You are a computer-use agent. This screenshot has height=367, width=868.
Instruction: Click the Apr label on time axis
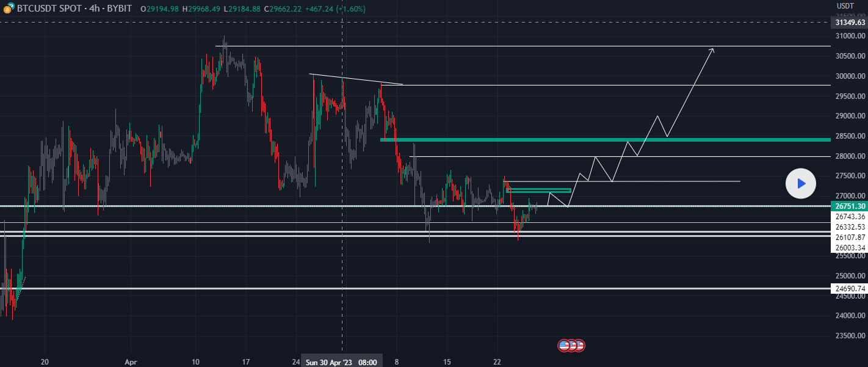131,362
